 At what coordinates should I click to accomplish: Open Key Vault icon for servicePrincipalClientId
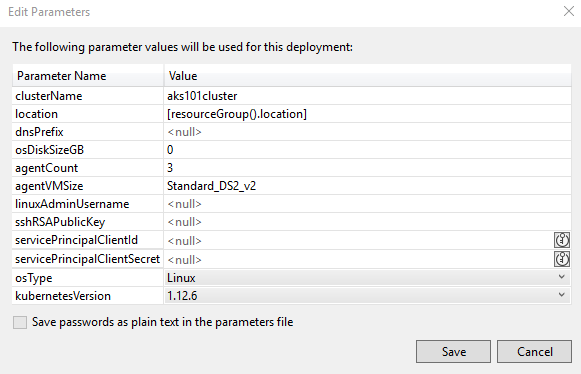(562, 240)
